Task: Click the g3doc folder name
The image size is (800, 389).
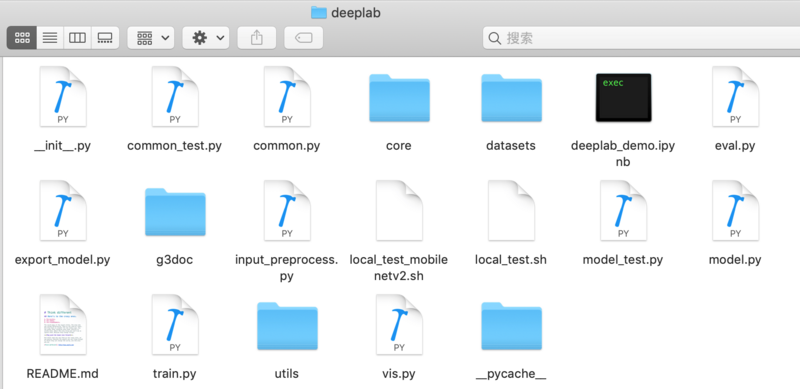Action: tap(174, 260)
